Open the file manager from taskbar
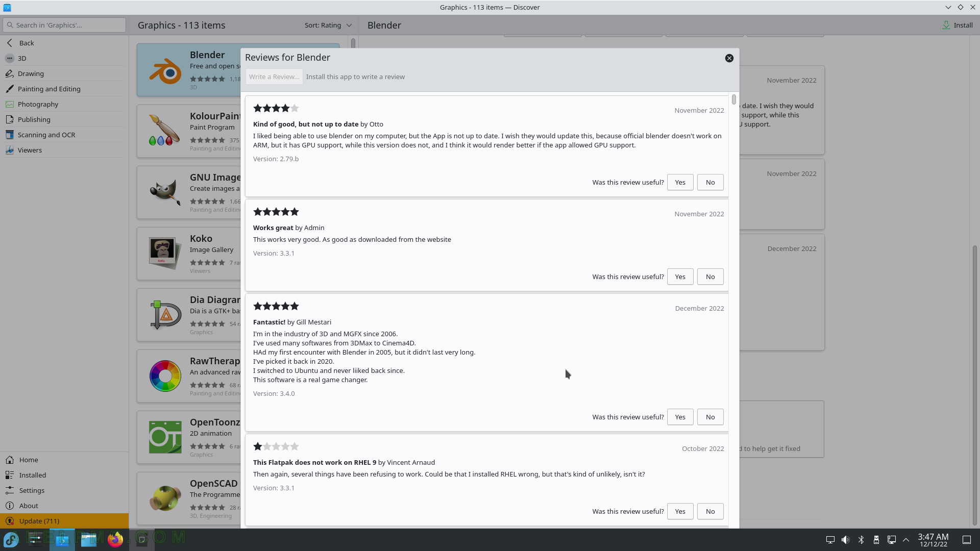This screenshot has width=980, height=551. pos(89,539)
